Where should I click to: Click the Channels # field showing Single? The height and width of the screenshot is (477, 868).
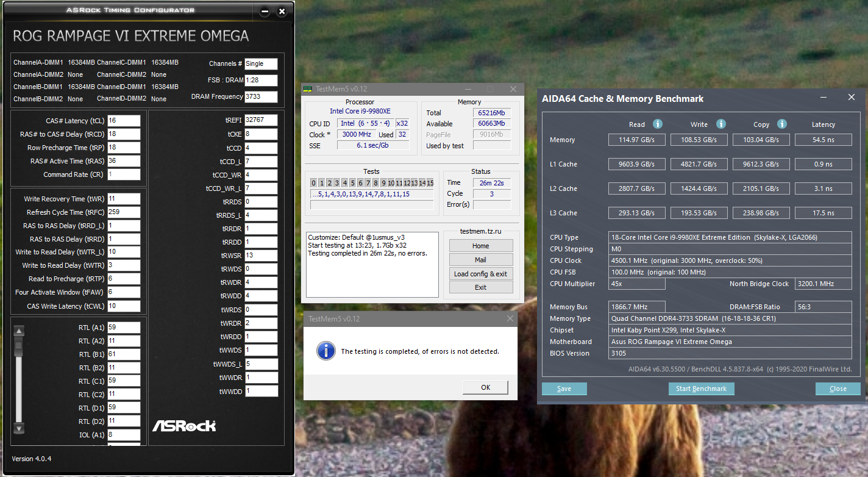[x=261, y=64]
